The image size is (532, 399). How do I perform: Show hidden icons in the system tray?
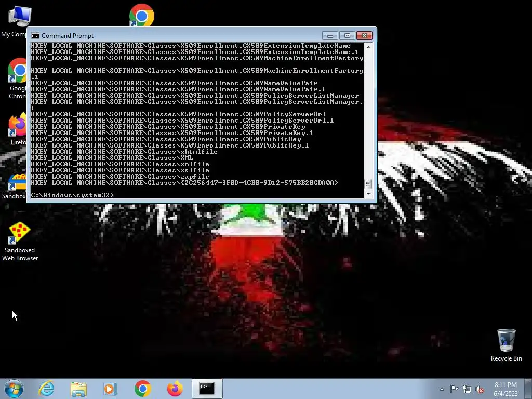pyautogui.click(x=442, y=389)
